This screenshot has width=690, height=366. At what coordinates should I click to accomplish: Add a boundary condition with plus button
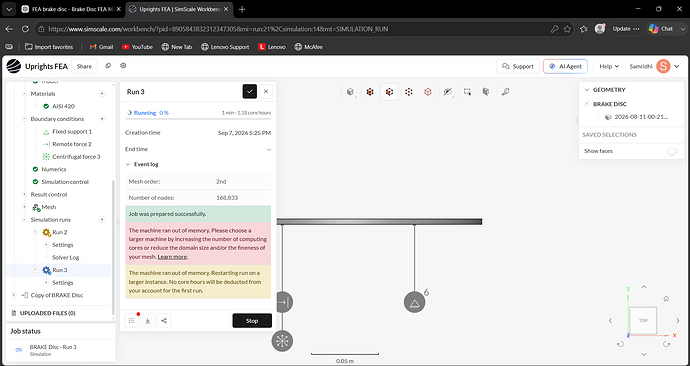pyautogui.click(x=102, y=119)
